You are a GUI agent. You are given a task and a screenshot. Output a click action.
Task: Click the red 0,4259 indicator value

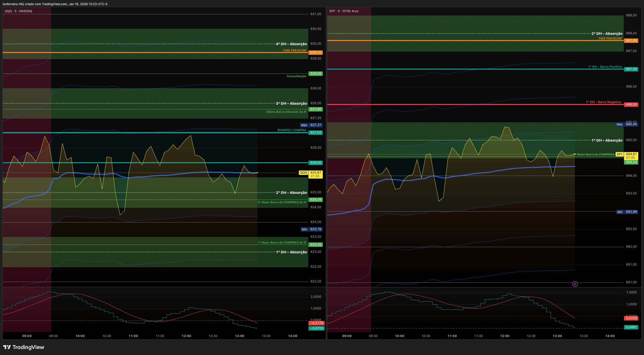631,318
